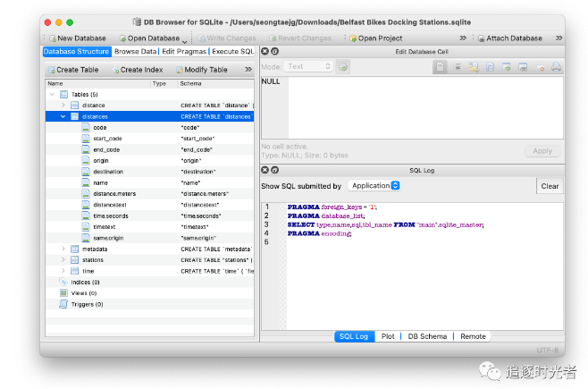Select the distance.meters column row

(x=149, y=193)
